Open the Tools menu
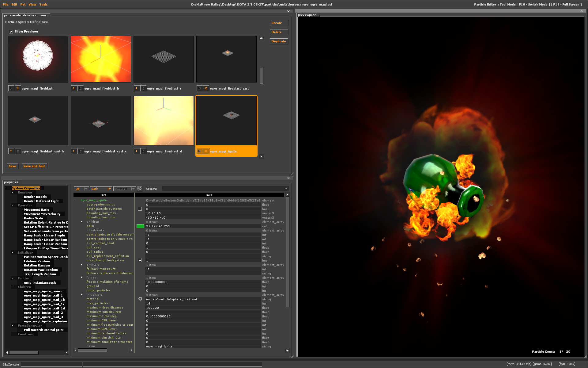This screenshot has height=368, width=588. [x=43, y=5]
